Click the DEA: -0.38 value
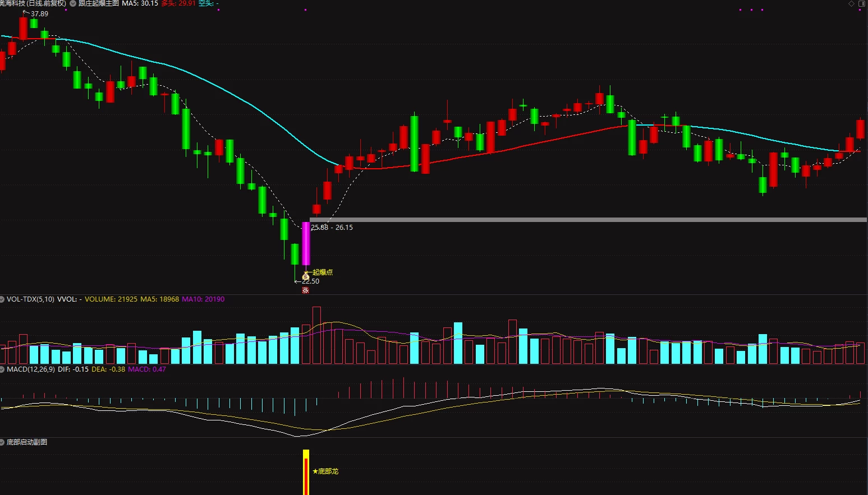 (108, 369)
